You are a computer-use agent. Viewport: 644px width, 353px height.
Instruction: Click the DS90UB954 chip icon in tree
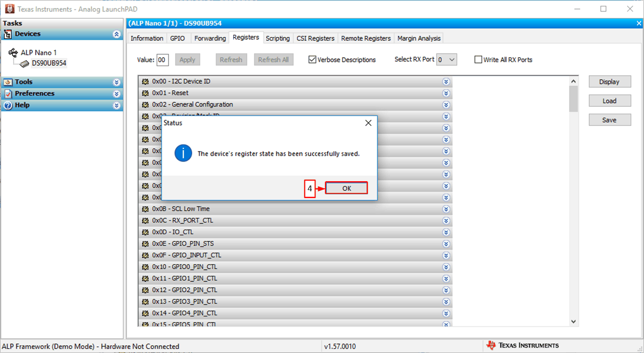click(25, 64)
